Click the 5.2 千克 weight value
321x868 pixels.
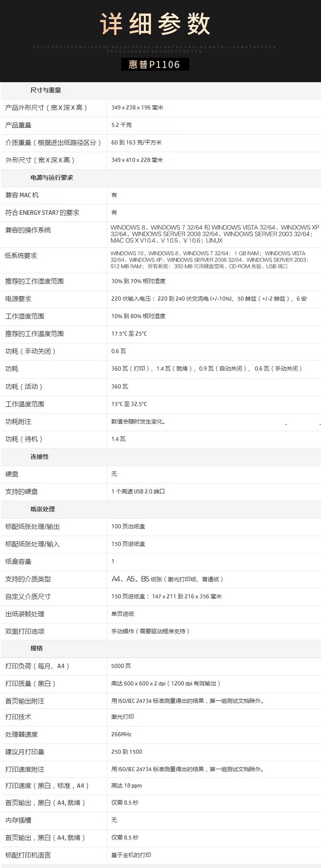pyautogui.click(x=122, y=125)
